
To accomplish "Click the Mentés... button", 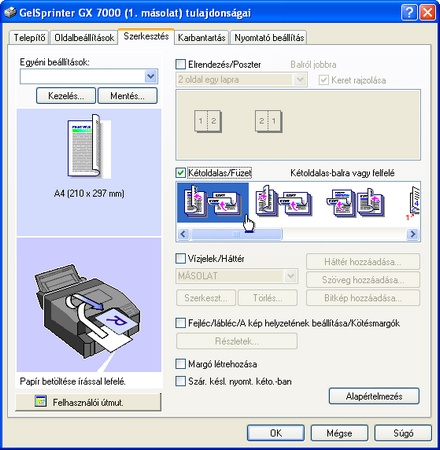I will pyautogui.click(x=127, y=96).
